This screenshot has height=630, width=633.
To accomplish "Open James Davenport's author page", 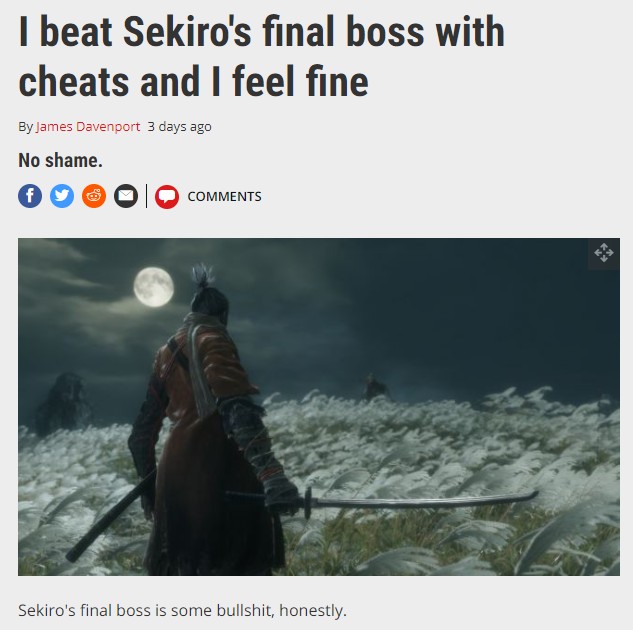I will tap(88, 127).
